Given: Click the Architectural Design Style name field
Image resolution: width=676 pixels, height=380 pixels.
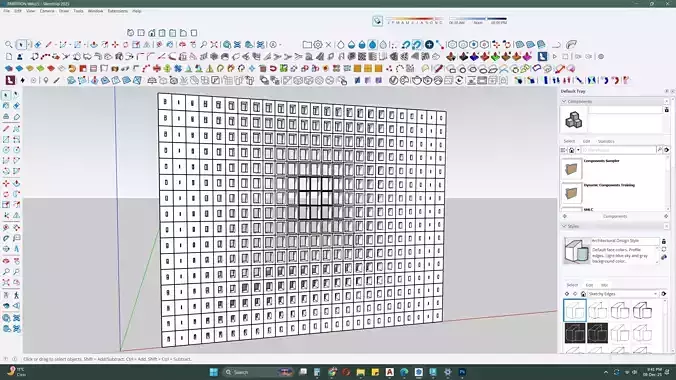Looking at the screenshot, I should [625, 241].
